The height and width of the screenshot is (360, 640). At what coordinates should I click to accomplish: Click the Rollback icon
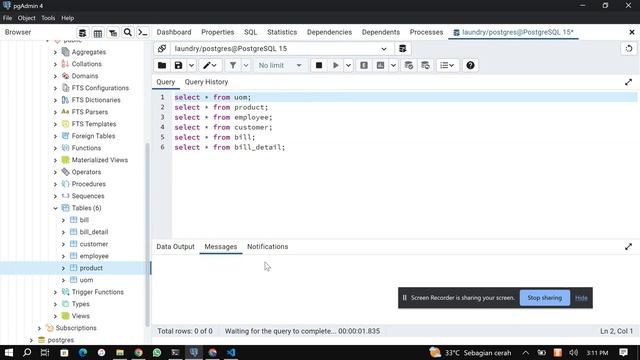coord(425,65)
